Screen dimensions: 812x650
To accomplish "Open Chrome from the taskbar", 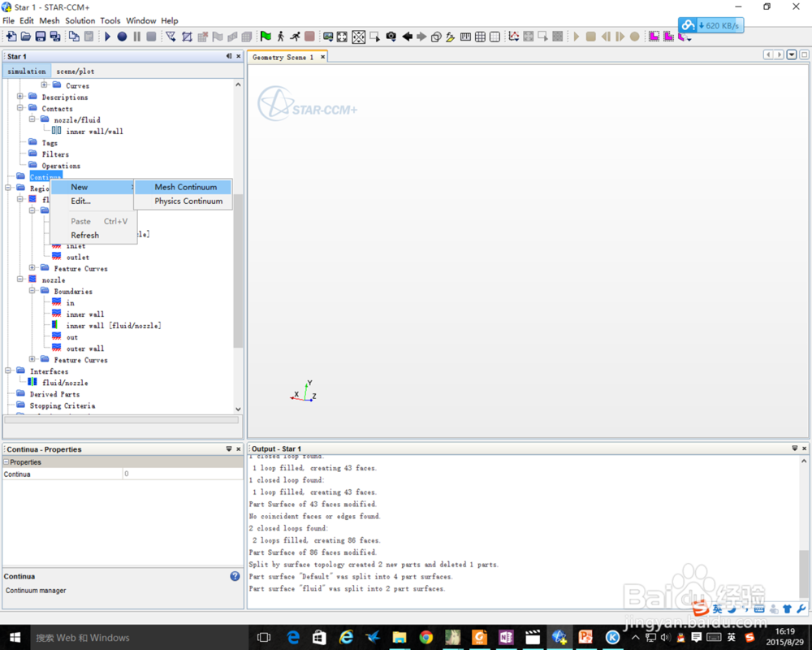I will click(426, 637).
